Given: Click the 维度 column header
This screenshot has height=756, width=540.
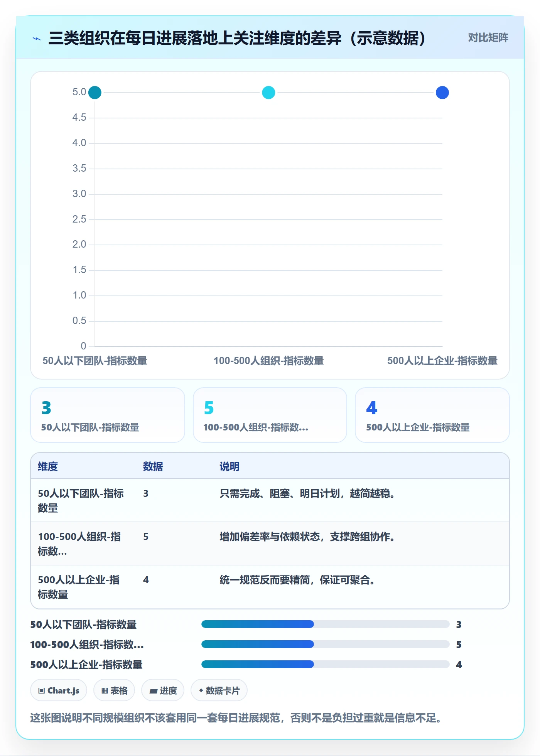Looking at the screenshot, I should (48, 467).
